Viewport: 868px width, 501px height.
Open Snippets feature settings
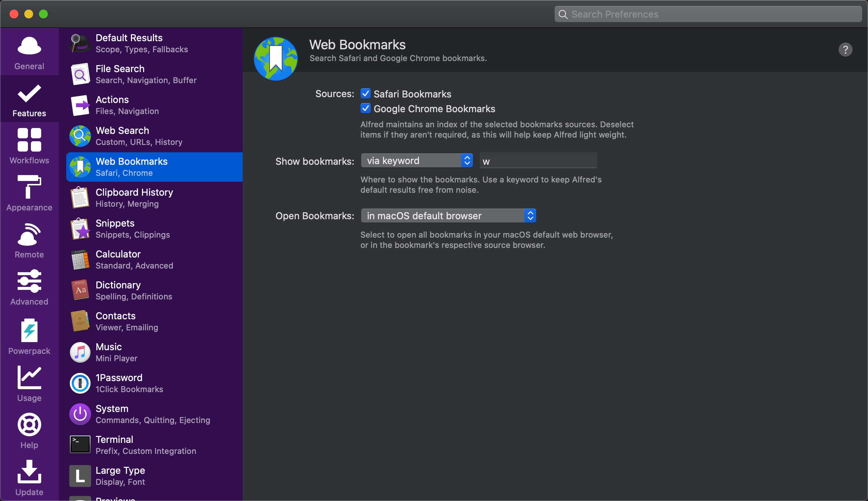click(154, 229)
